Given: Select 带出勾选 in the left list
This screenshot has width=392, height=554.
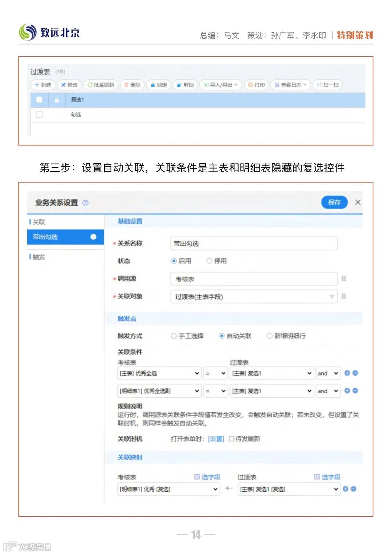Looking at the screenshot, I should (66, 237).
